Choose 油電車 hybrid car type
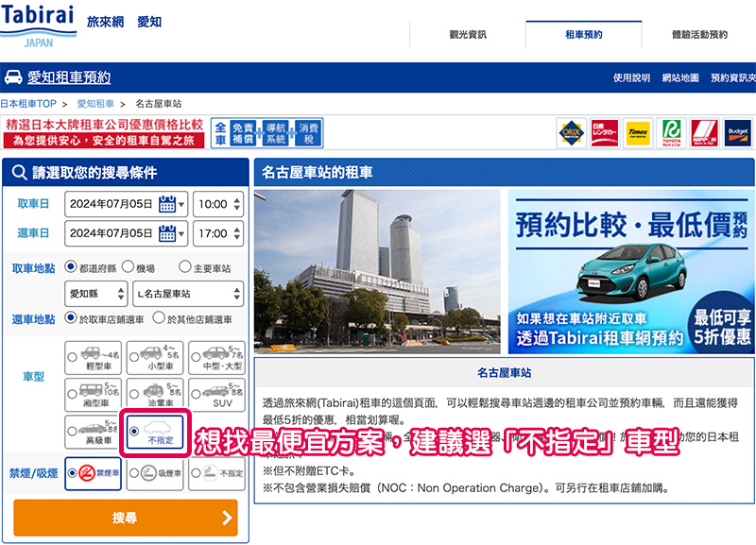 click(x=155, y=395)
